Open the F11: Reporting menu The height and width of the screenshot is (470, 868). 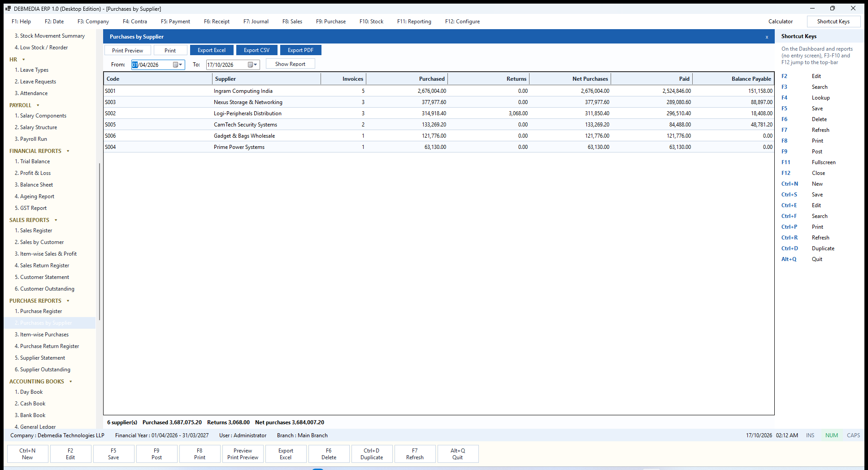(x=414, y=22)
